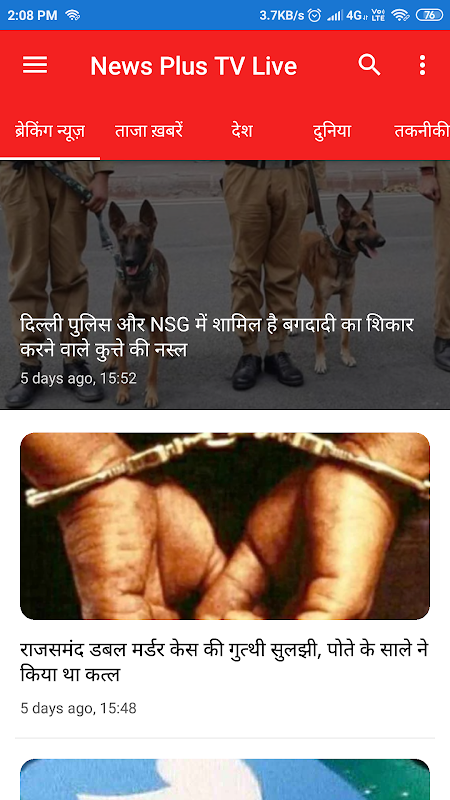Screen dimensions: 450x800
Task: Open the three-dot overflow menu
Action: click(422, 65)
